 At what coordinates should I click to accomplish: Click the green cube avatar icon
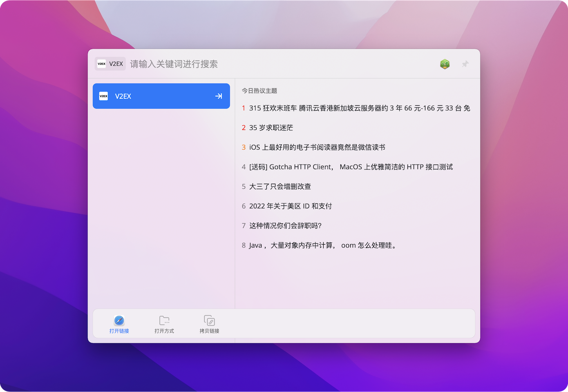pos(445,64)
